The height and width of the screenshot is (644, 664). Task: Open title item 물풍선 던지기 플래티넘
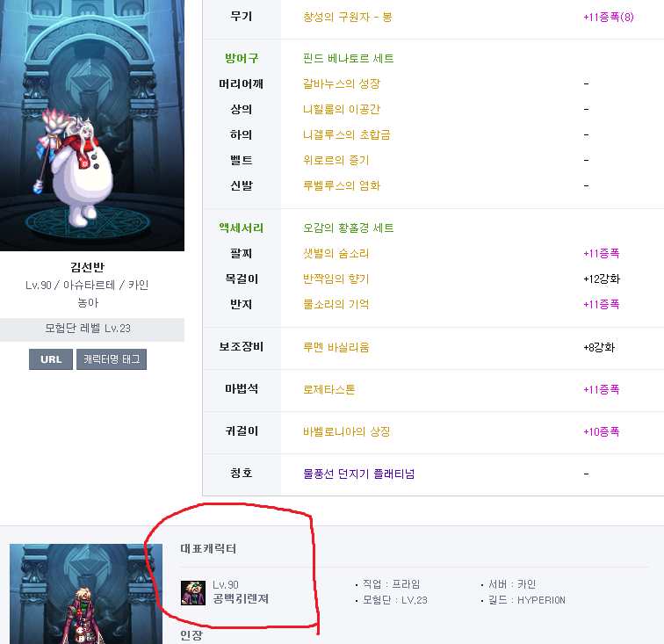click(x=359, y=474)
